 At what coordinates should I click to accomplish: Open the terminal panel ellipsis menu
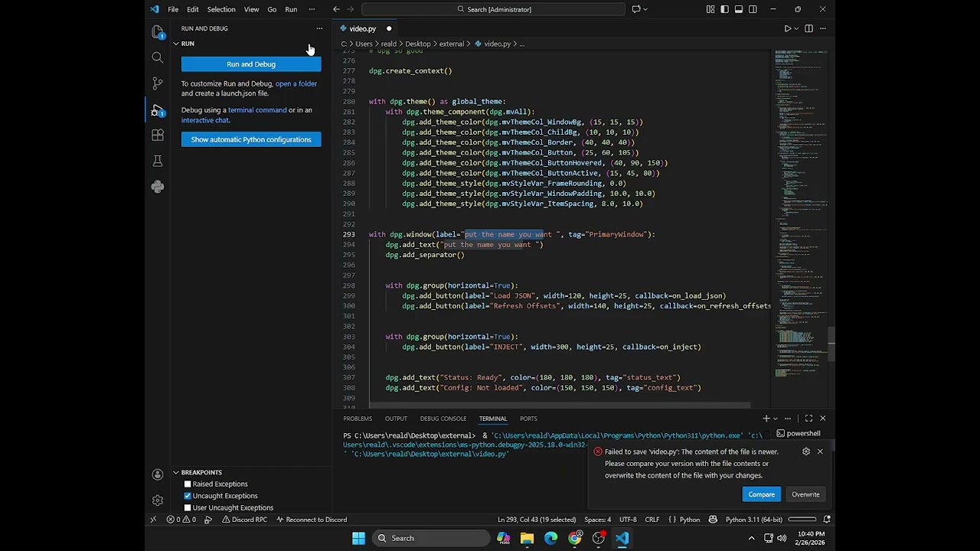tap(787, 419)
